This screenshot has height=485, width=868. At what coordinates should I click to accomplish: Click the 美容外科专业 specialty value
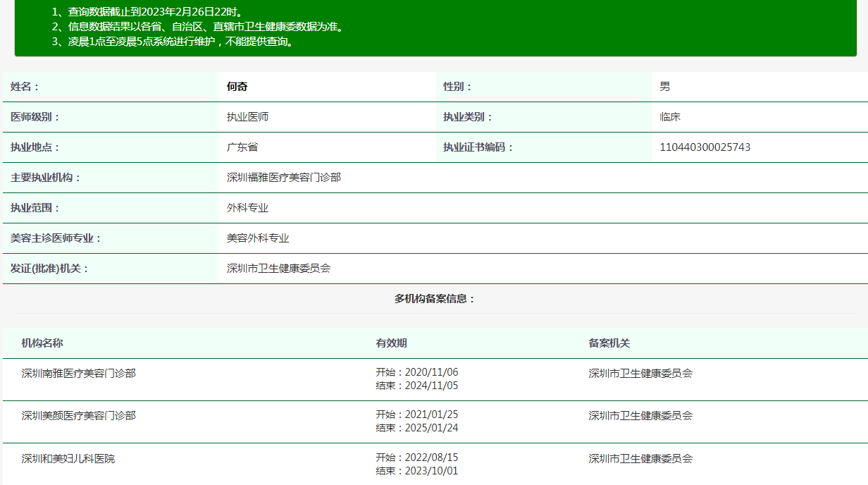click(x=258, y=238)
